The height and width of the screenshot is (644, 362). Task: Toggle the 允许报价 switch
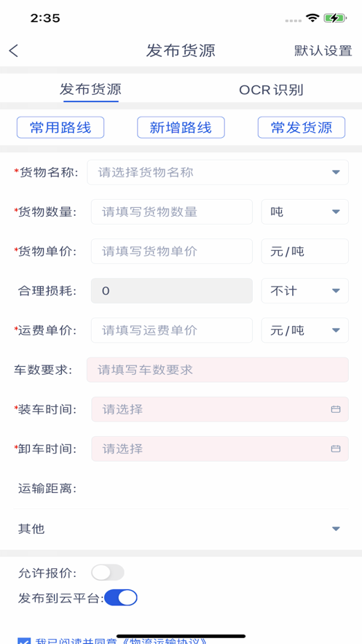107,572
